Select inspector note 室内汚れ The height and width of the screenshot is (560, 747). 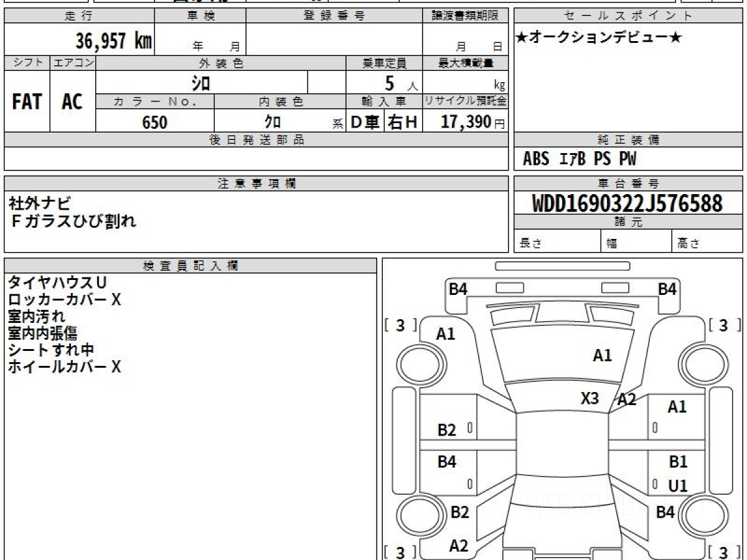(36, 316)
